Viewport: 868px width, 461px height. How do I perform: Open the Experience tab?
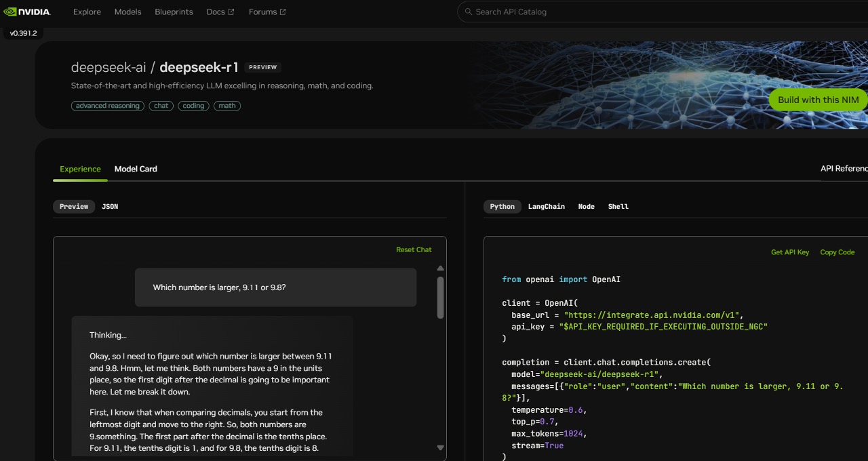(80, 169)
